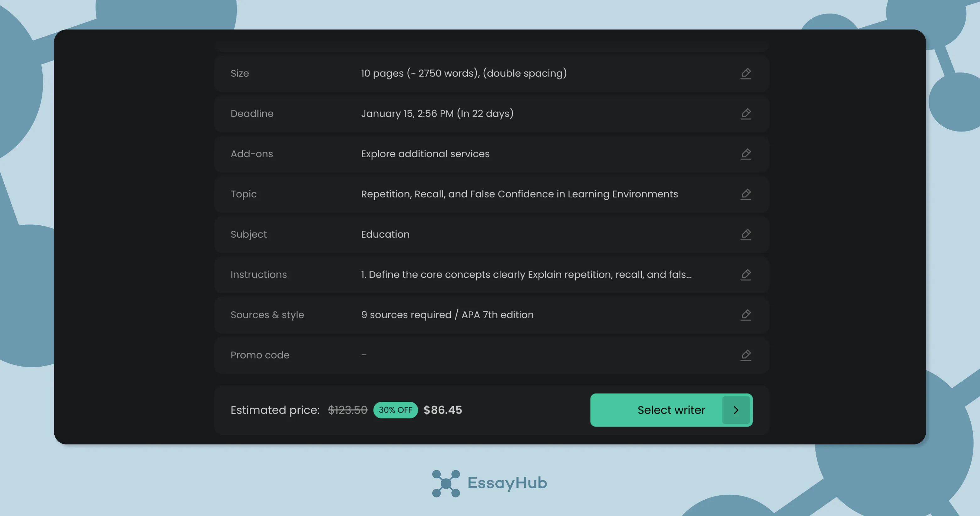
Task: Edit the Add-ons row via pencil icon
Action: coord(746,154)
